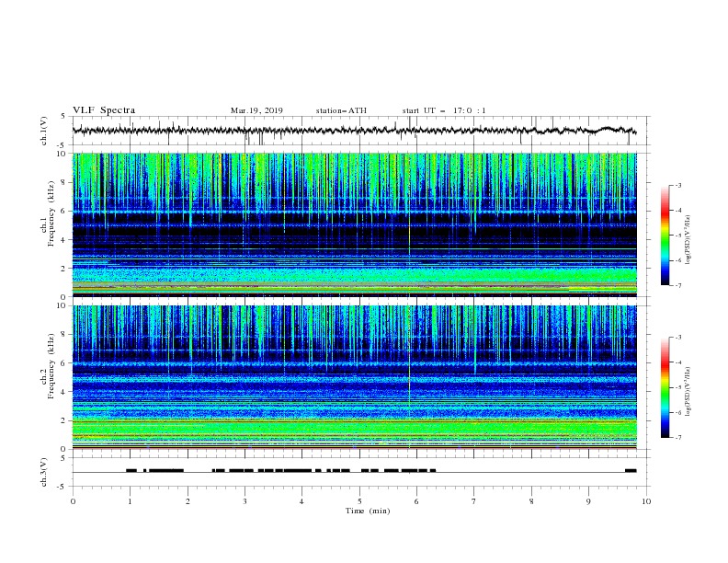Click the "8" tick on ch.1 frequency axis

pyautogui.click(x=64, y=182)
